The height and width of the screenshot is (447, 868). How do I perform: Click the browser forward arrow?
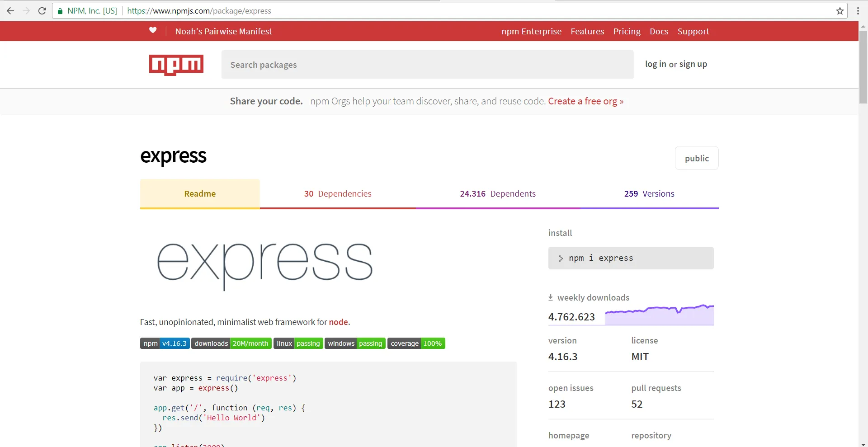coord(26,11)
